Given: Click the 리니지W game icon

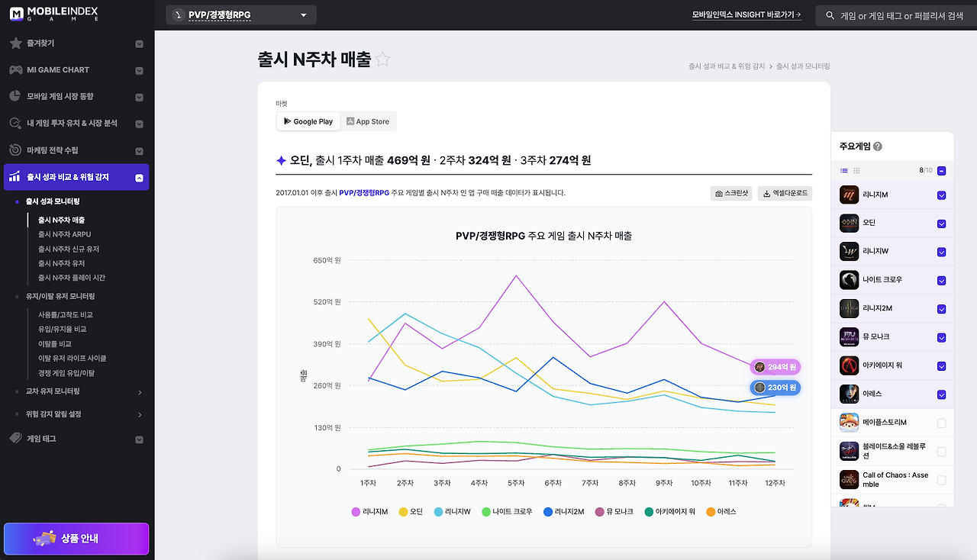Looking at the screenshot, I should [849, 252].
